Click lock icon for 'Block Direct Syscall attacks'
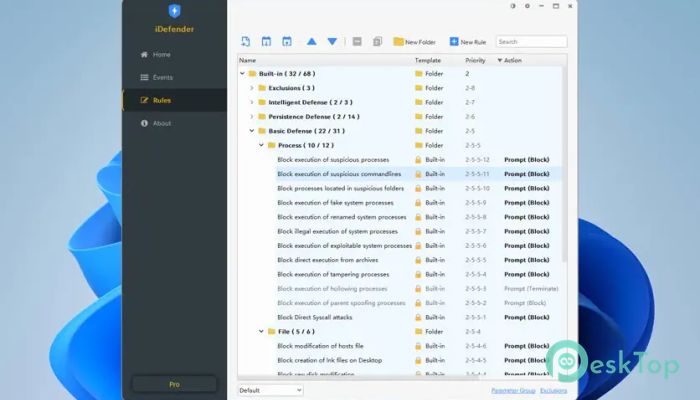700x400 pixels. 418,317
